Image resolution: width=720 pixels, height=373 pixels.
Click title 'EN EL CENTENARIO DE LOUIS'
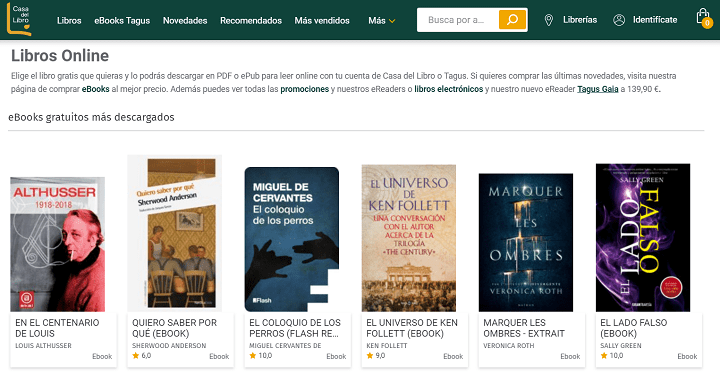(x=57, y=328)
